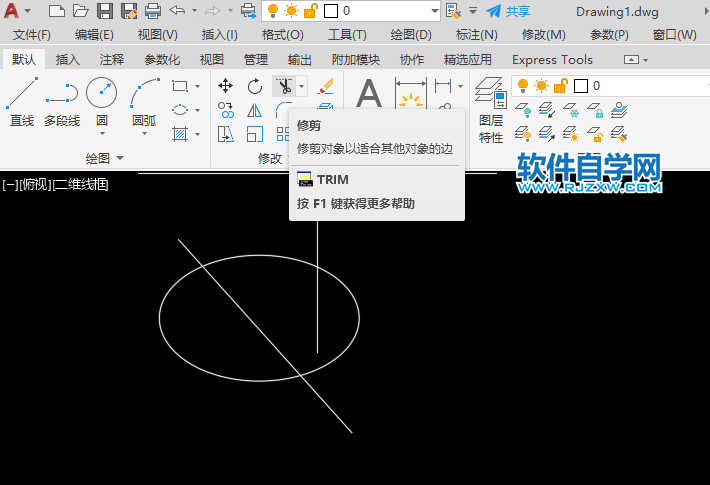Click the Rotate tool icon
The image size is (710, 485).
[255, 86]
